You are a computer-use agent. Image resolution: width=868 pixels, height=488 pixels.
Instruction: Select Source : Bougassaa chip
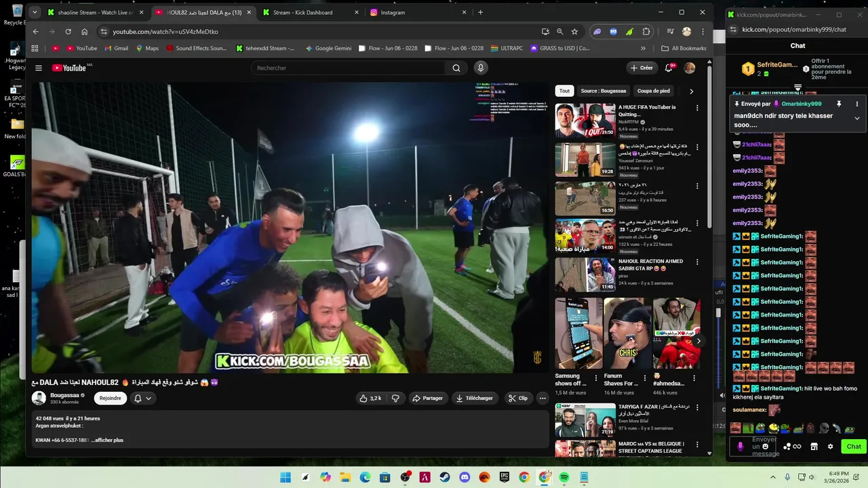click(604, 91)
